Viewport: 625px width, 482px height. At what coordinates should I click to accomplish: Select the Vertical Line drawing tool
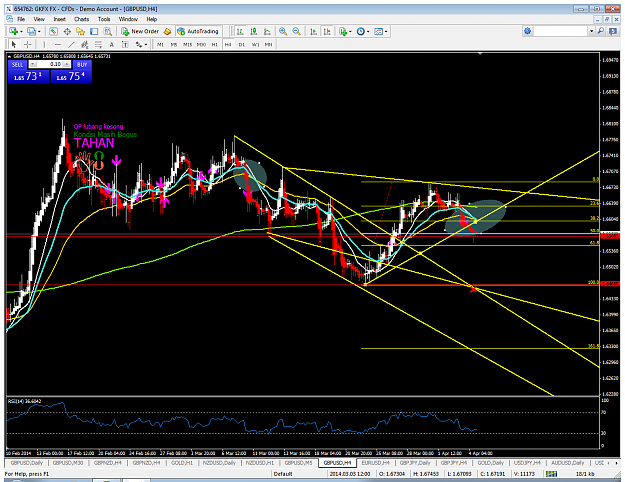point(44,44)
